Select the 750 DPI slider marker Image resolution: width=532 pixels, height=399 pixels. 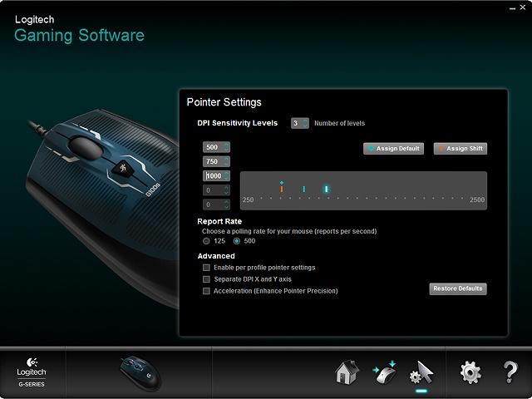click(304, 189)
